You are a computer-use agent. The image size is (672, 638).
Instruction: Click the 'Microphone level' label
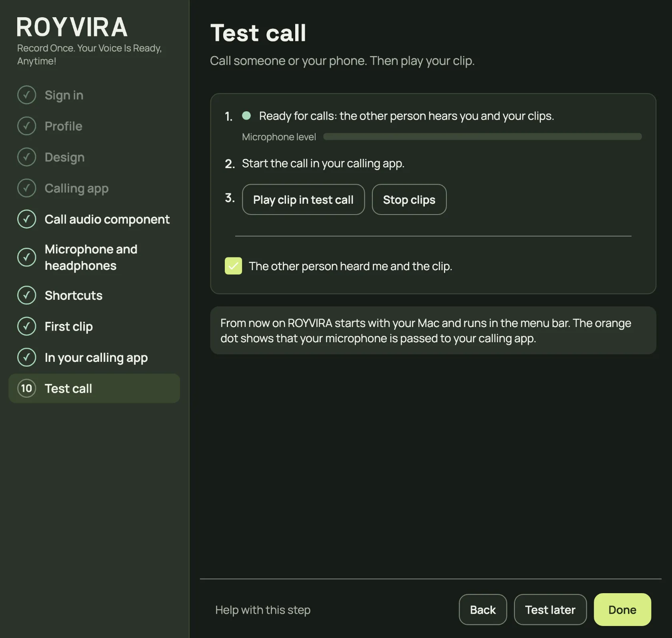click(279, 137)
